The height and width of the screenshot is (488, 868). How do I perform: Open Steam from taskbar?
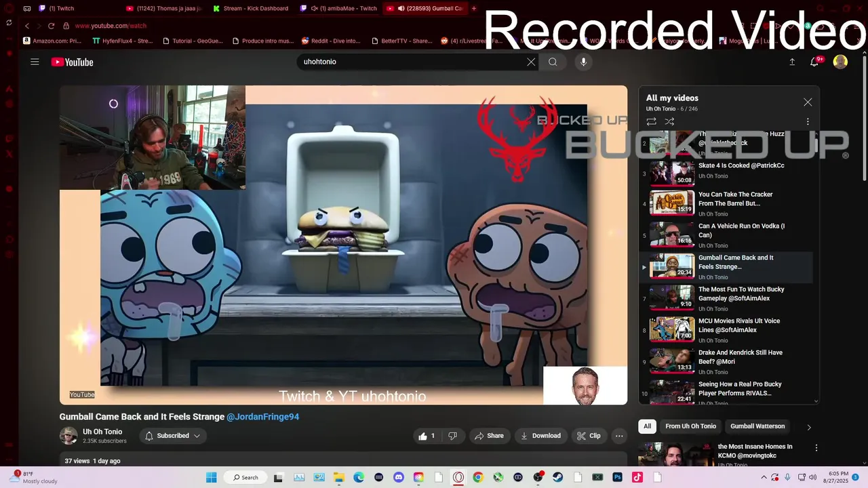tap(558, 477)
